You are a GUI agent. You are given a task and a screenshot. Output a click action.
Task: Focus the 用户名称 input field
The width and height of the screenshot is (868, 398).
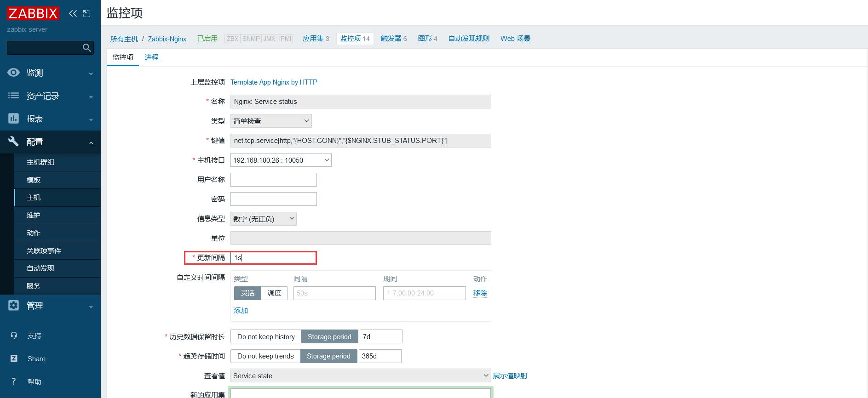(x=274, y=180)
